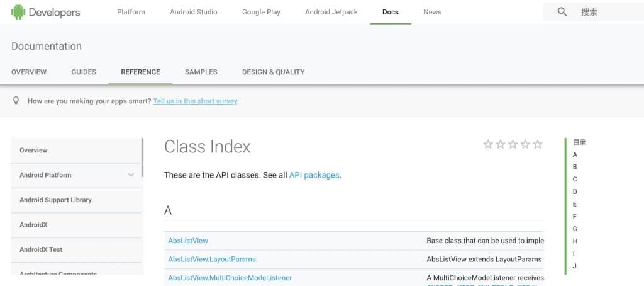Click the lightbulb survey icon
The image size is (644, 286).
pos(16,101)
